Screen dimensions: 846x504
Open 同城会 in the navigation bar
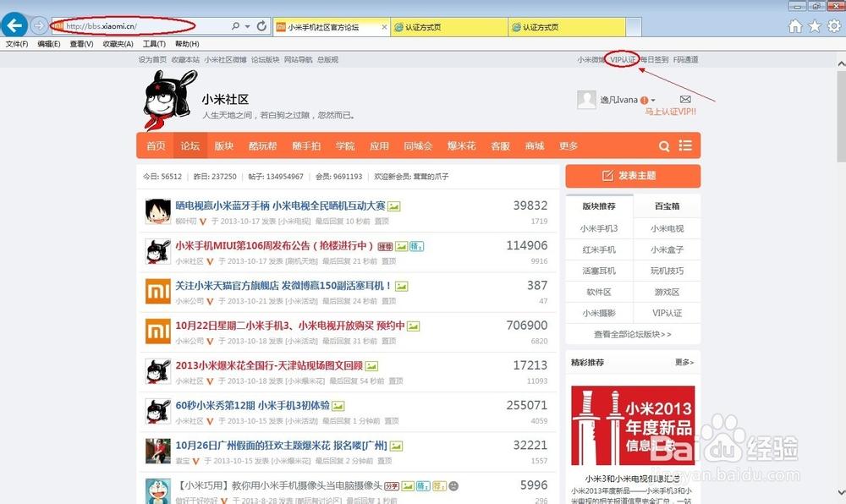point(418,146)
